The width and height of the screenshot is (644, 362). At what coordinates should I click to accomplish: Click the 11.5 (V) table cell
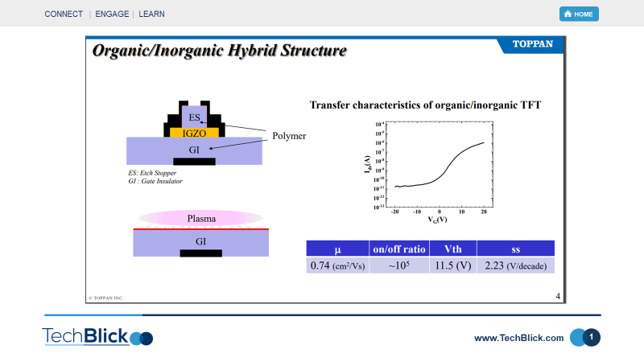pyautogui.click(x=453, y=265)
